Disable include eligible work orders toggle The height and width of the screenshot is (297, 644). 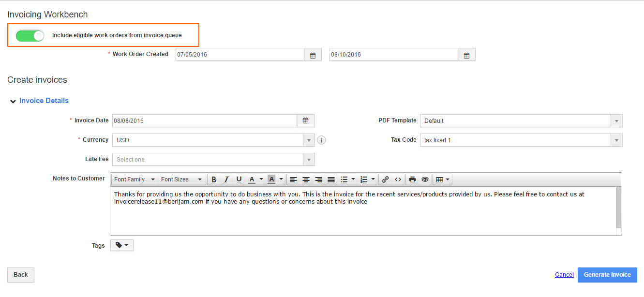[30, 35]
